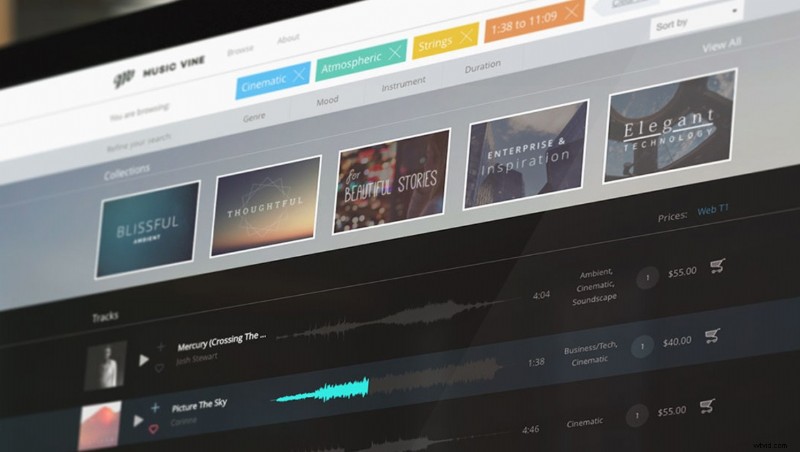Screen dimensions: 800x452
Task: Open the Thoughtful collection
Action: tap(265, 206)
